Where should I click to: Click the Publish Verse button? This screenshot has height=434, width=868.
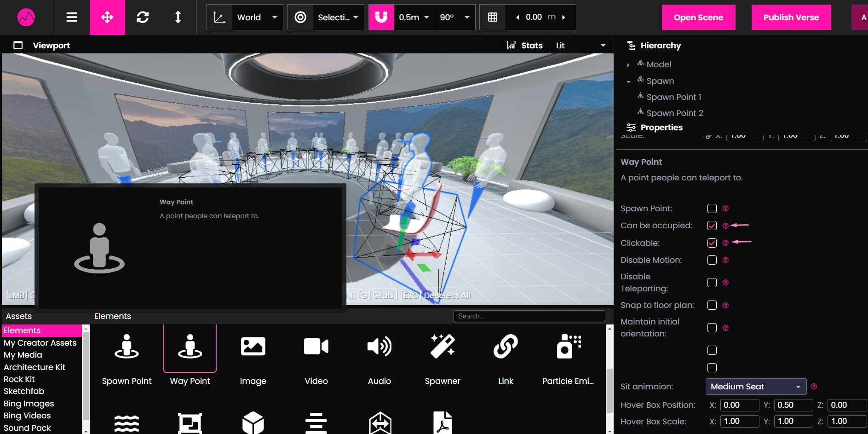coord(791,17)
